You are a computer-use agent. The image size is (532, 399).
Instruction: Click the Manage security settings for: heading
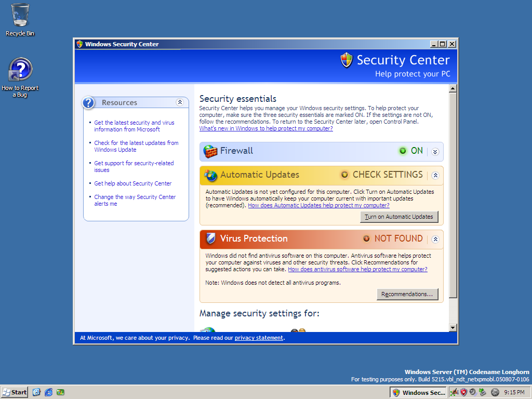(259, 313)
